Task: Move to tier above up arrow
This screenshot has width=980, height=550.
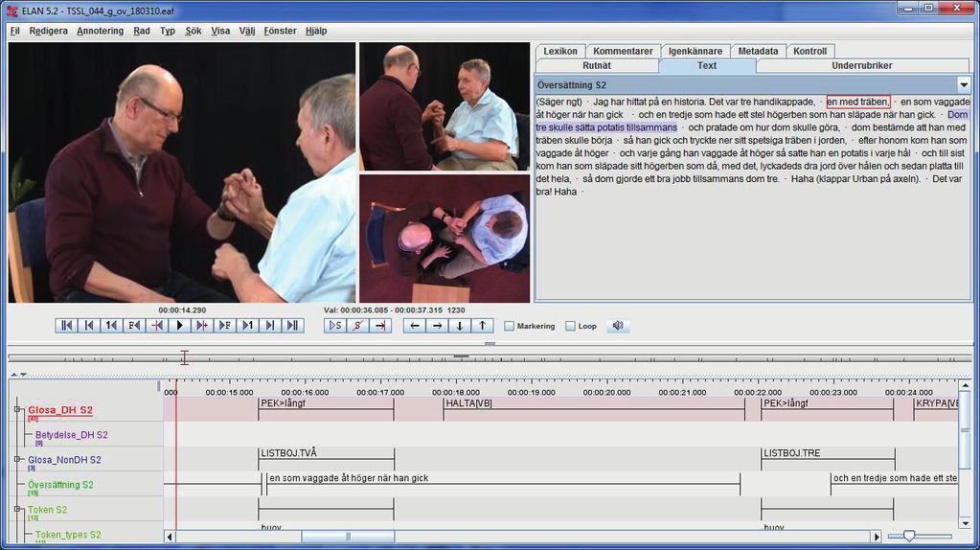Action: (x=482, y=326)
